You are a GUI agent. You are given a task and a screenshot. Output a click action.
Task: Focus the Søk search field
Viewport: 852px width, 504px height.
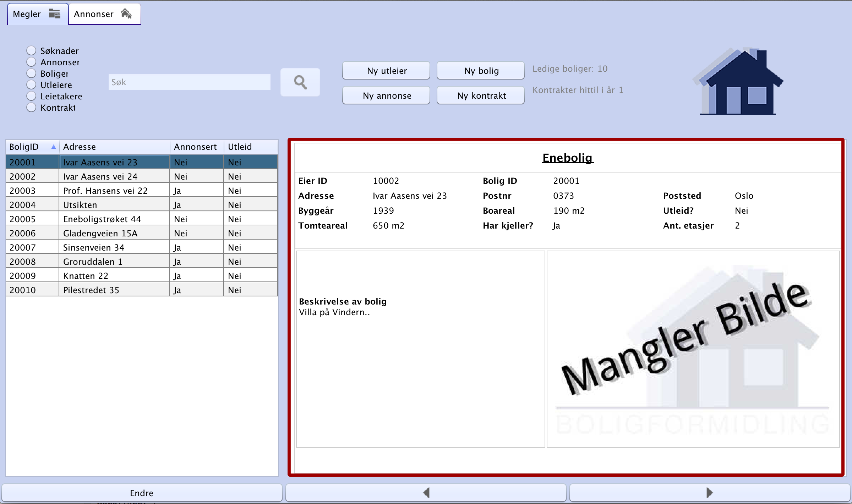click(190, 82)
